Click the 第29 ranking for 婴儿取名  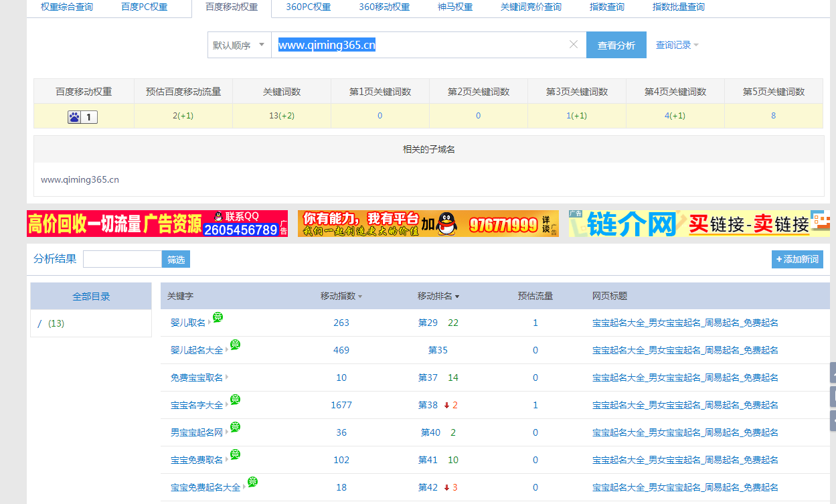coord(428,323)
